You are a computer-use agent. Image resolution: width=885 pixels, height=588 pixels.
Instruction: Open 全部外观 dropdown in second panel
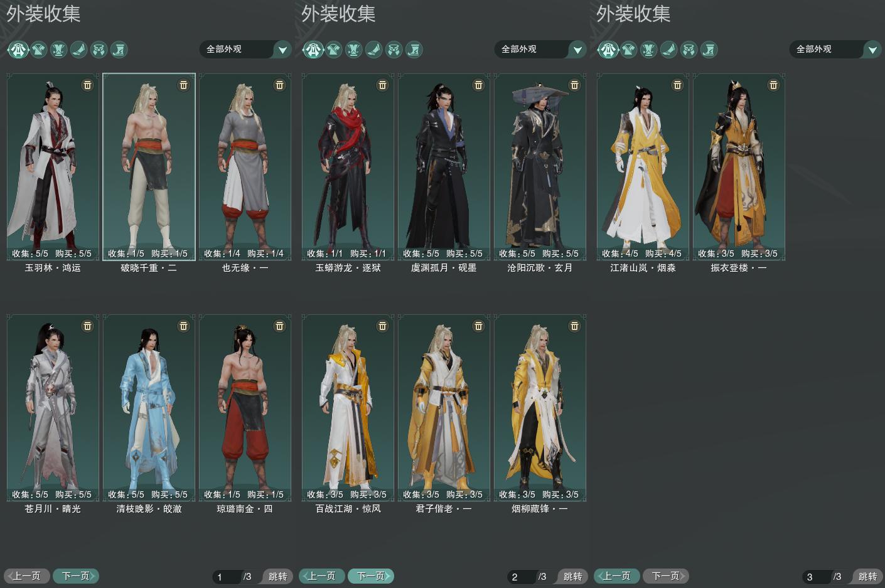click(x=541, y=49)
